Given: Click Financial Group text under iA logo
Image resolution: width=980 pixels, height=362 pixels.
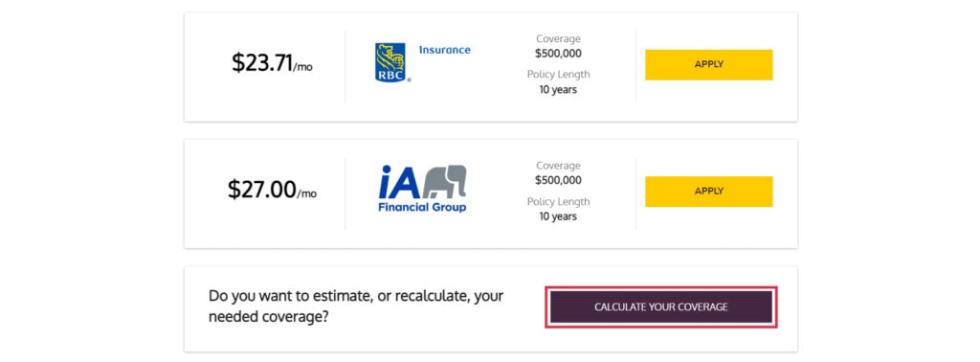Looking at the screenshot, I should pyautogui.click(x=422, y=207).
